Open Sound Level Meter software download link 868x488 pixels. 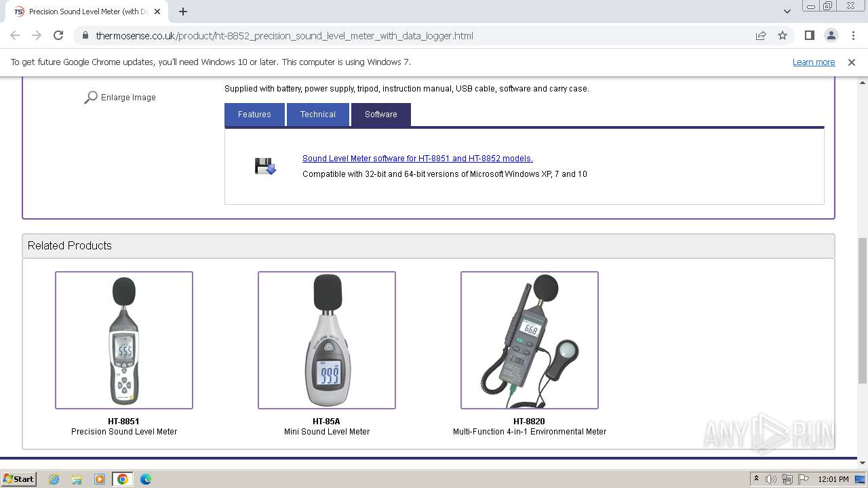click(418, 159)
